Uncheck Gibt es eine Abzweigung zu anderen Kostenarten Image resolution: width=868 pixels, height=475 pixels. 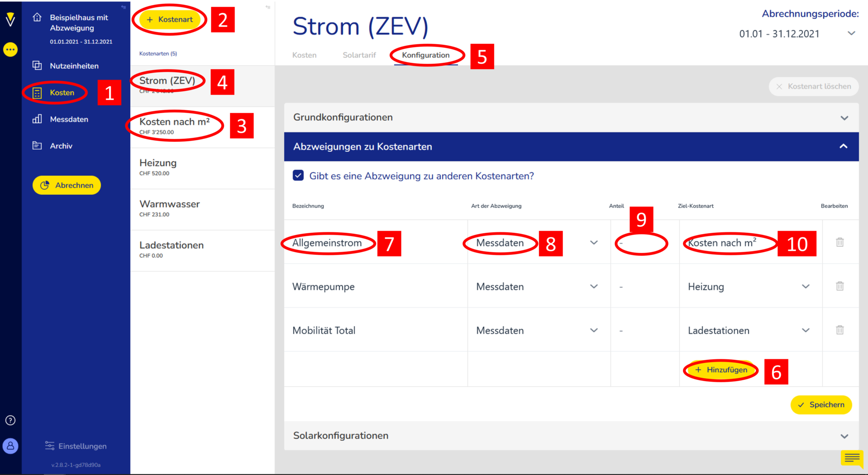298,175
